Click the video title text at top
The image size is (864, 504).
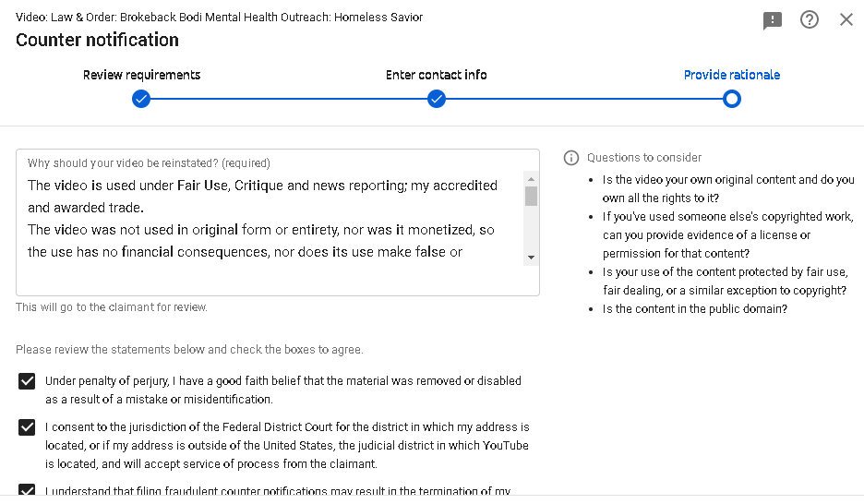tap(220, 17)
